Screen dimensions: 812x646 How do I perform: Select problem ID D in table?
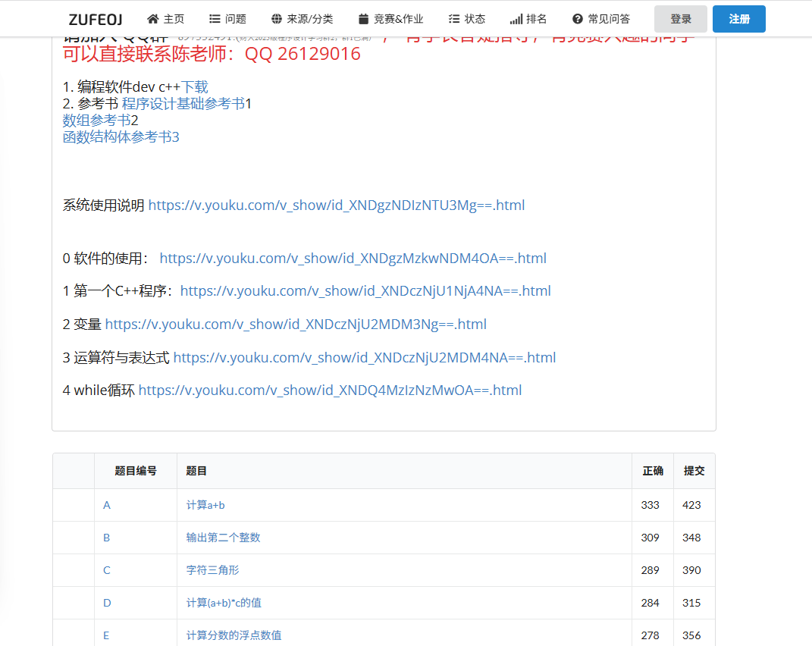click(x=107, y=603)
